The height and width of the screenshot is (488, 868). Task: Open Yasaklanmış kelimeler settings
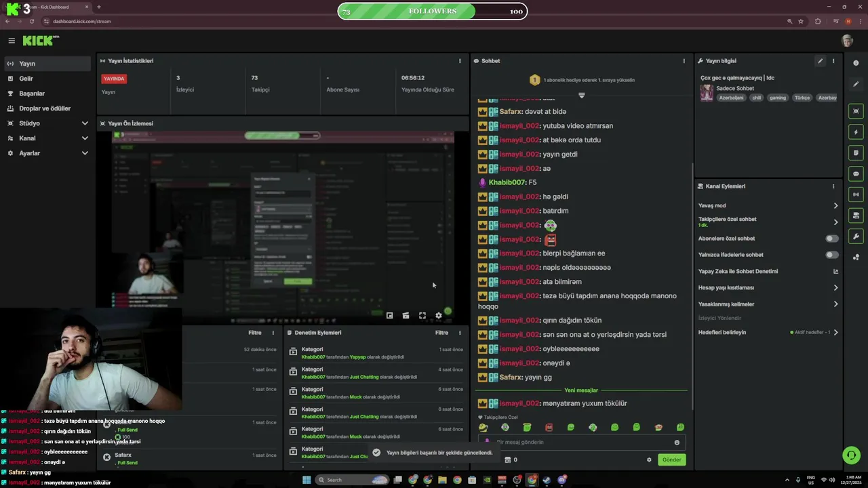click(835, 304)
